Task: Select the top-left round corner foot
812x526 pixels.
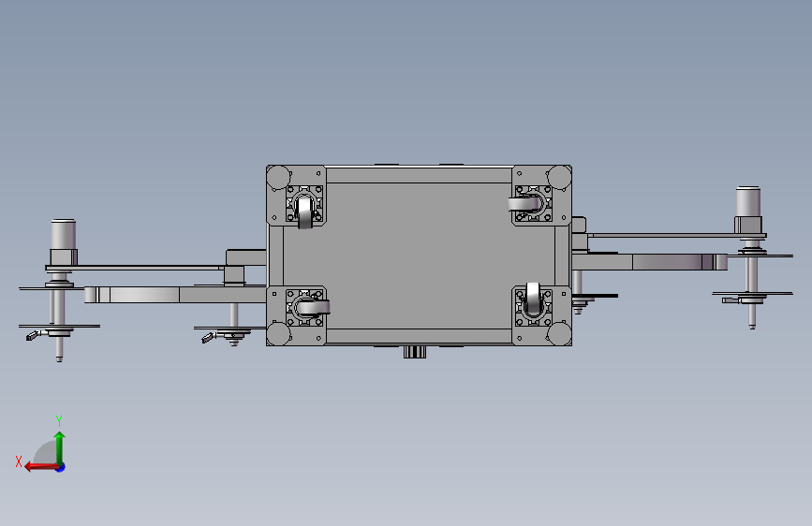Action: [x=278, y=178]
